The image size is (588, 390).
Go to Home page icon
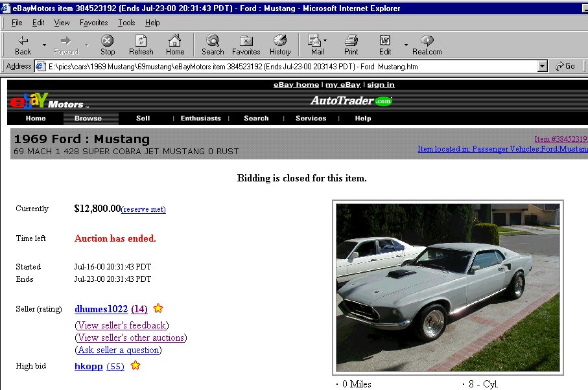tap(175, 40)
